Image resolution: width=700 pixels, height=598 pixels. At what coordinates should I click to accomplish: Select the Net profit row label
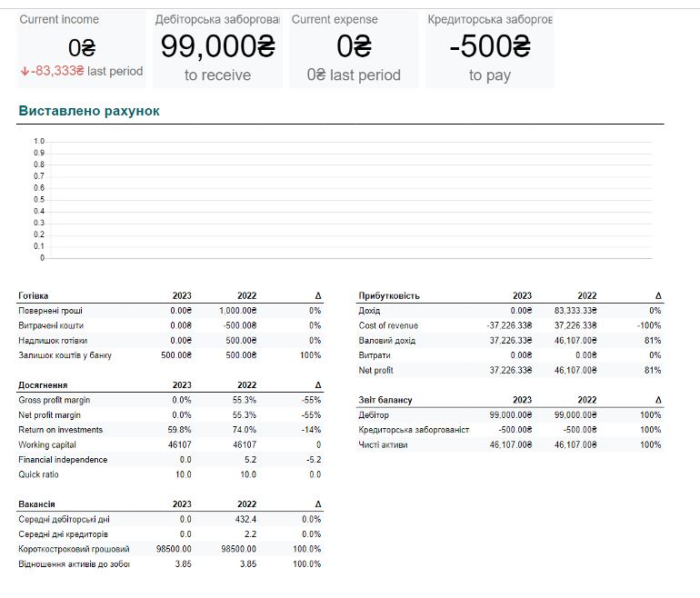pos(375,371)
